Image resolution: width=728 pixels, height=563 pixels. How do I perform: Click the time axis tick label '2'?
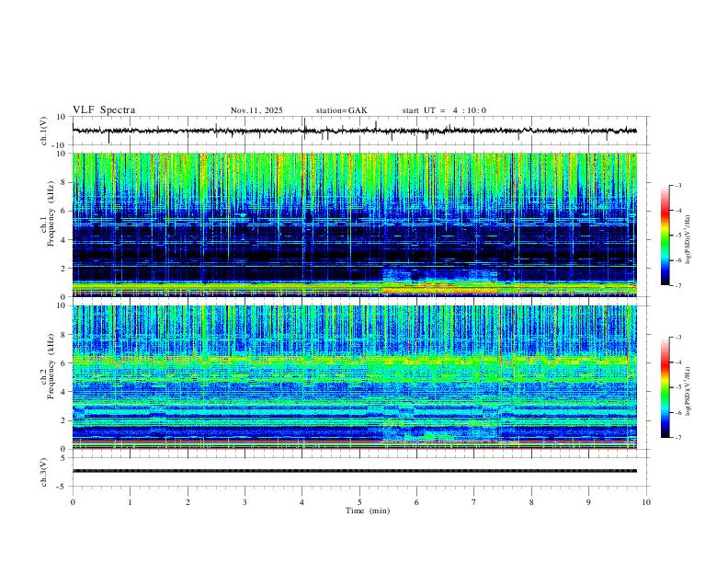point(188,502)
